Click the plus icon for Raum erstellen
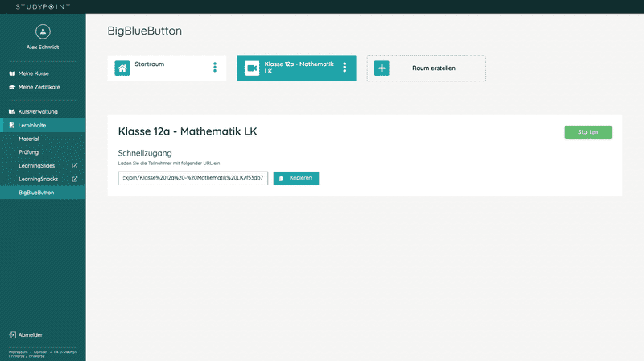The height and width of the screenshot is (361, 644). [x=382, y=68]
